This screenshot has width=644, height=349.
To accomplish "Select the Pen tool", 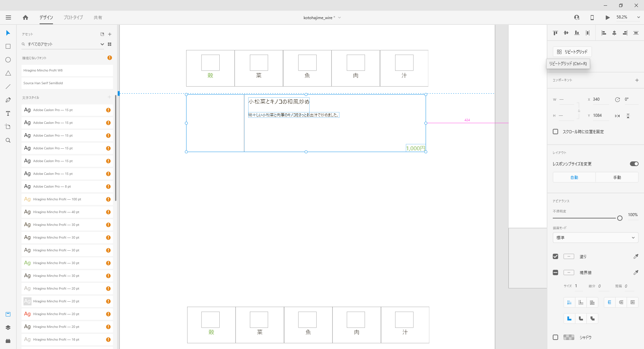I will click(8, 100).
